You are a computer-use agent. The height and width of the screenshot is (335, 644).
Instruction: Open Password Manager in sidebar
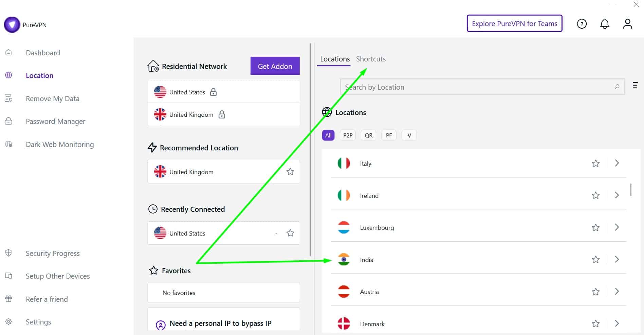tap(55, 121)
